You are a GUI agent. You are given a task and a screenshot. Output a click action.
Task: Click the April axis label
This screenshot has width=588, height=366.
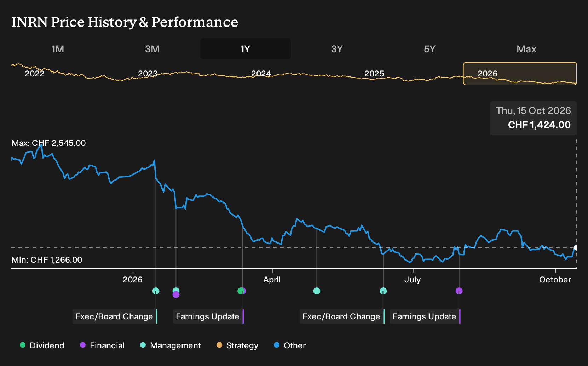coord(272,280)
